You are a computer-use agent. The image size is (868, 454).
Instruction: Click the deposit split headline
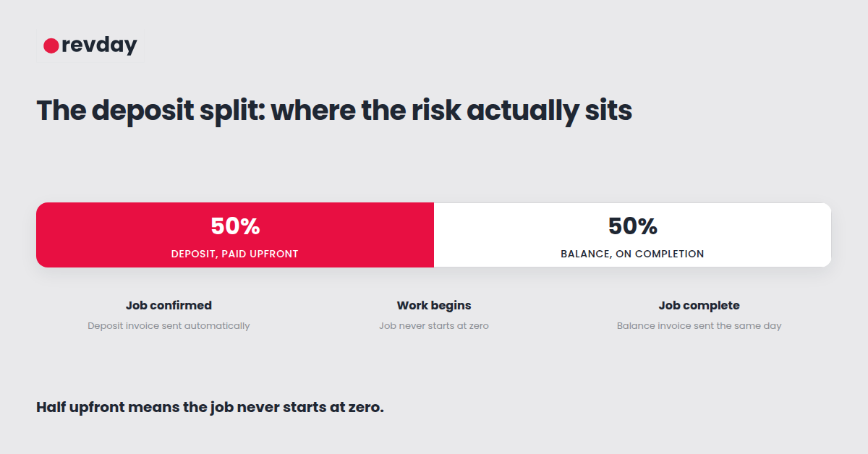[334, 111]
